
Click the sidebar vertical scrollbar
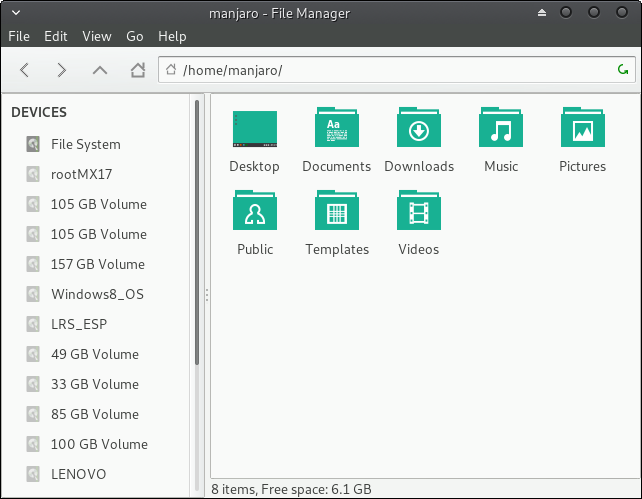pyautogui.click(x=198, y=230)
